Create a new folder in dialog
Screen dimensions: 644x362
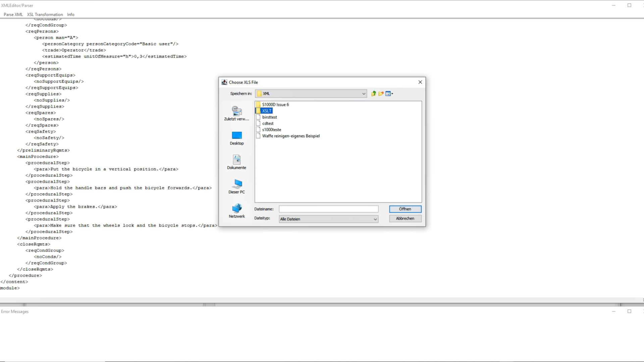coord(381,94)
